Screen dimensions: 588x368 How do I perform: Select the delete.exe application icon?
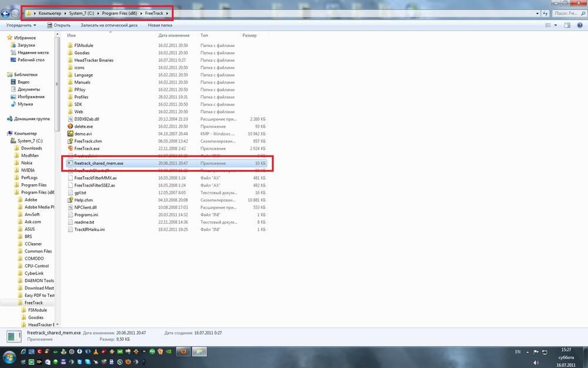tap(70, 126)
